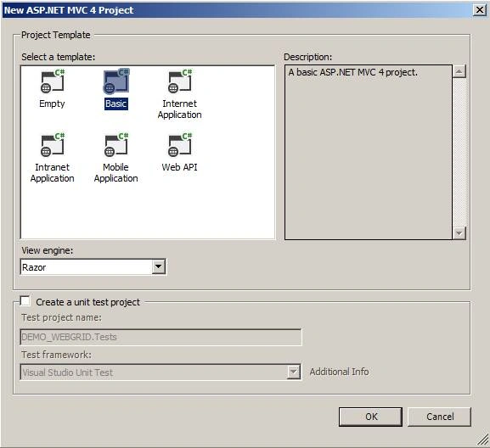The image size is (490, 448).
Task: Click the 'A basic ASP.NET MVC 4 project.' description text
Action: (352, 72)
